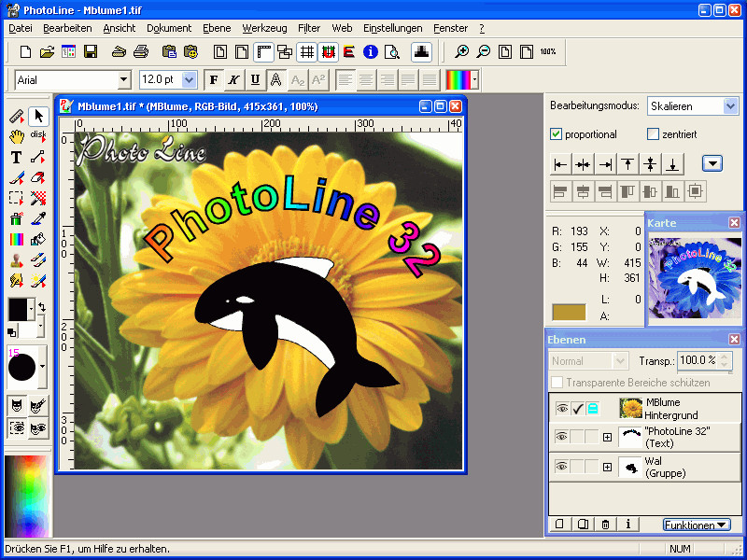Select the ruler measuring tool
747x560 pixels.
click(17, 116)
